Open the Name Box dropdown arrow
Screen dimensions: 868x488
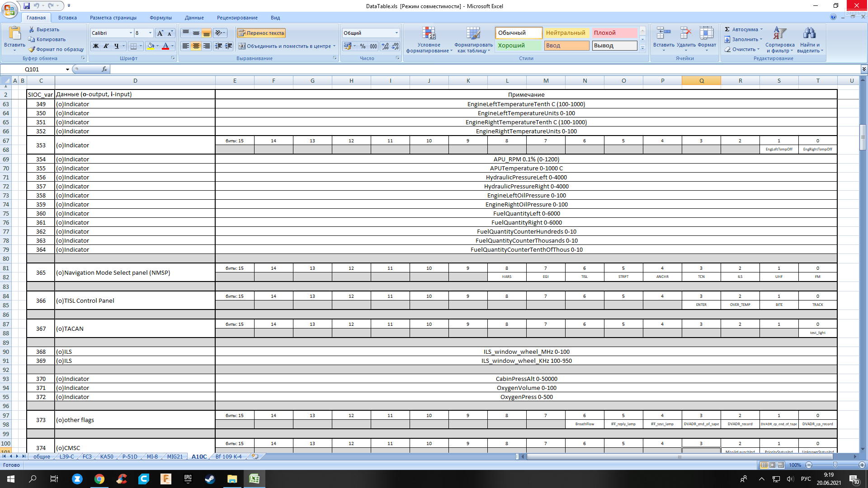click(67, 69)
